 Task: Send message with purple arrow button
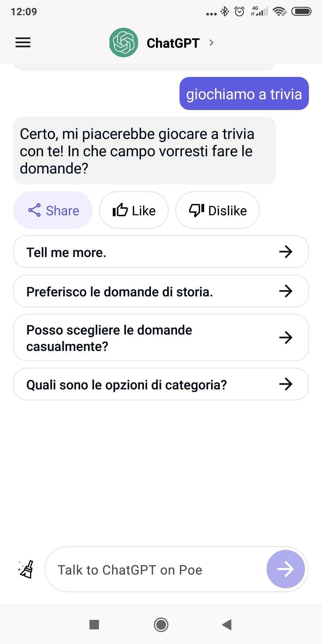286,569
